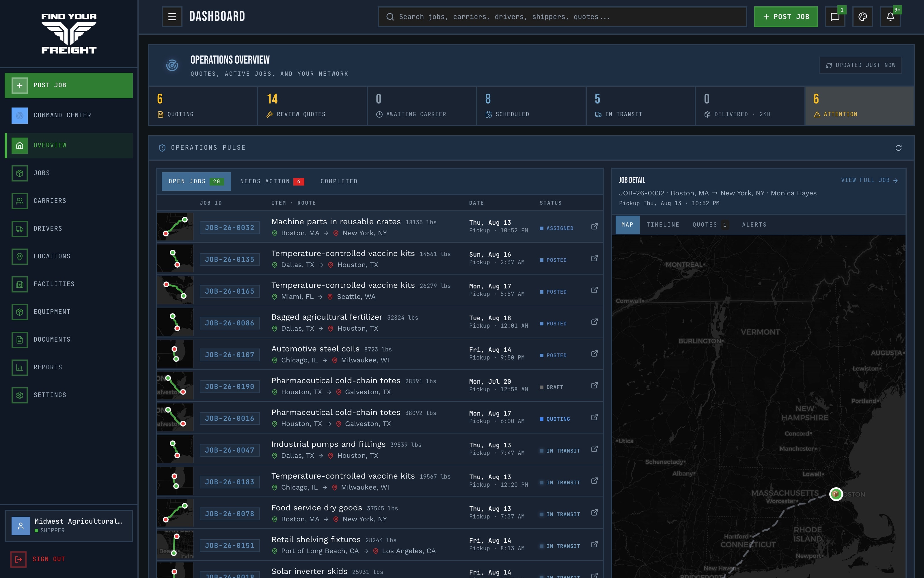Click route thumbnail for JOB-26-0190
Screen dimensions: 924x578
[x=175, y=385]
